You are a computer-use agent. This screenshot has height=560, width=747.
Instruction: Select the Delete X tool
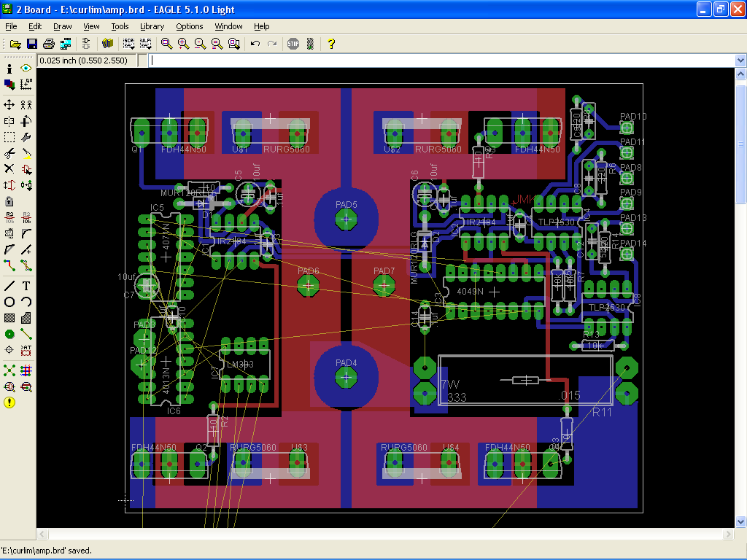(9, 169)
